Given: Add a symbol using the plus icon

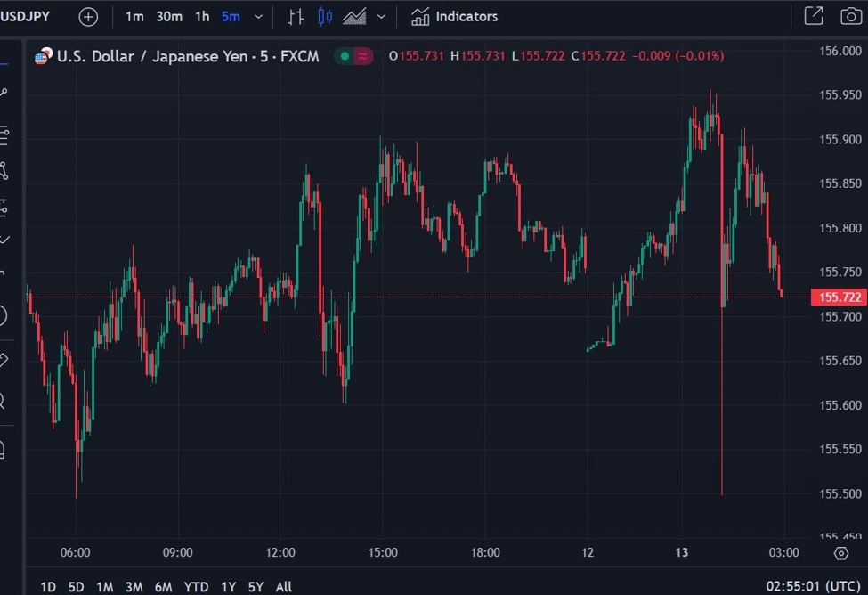Looking at the screenshot, I should 86,16.
